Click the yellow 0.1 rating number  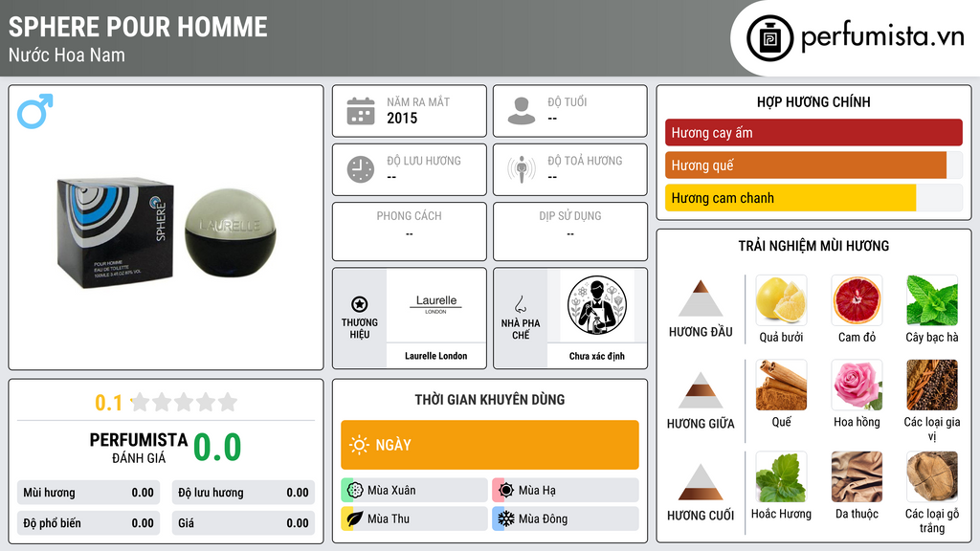coord(109,403)
